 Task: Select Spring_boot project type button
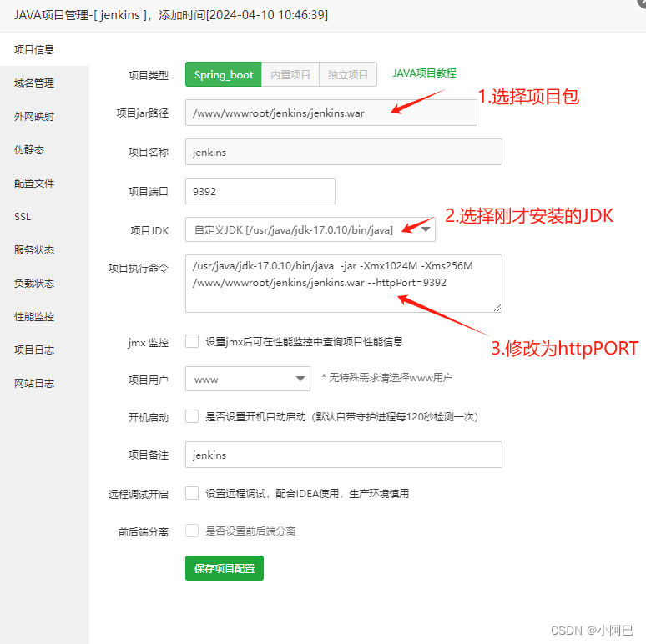[x=224, y=74]
